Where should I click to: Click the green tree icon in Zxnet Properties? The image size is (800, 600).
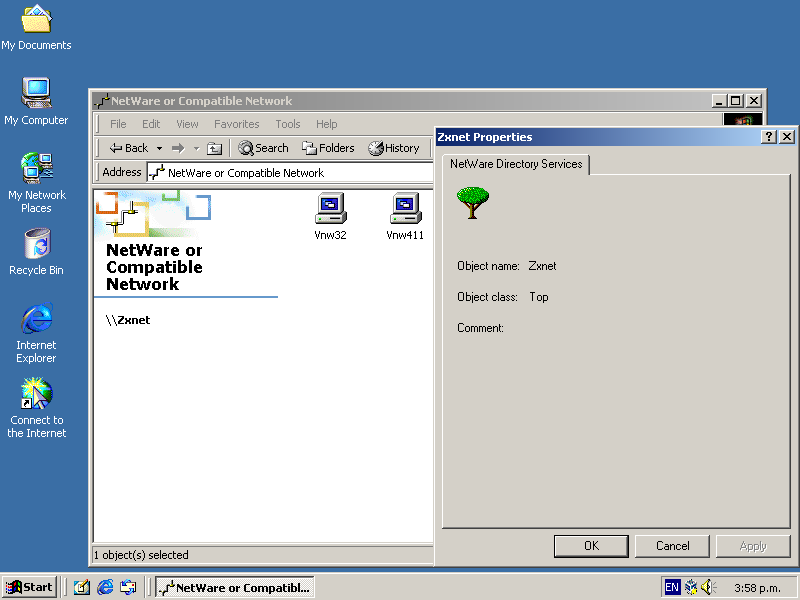(x=473, y=202)
